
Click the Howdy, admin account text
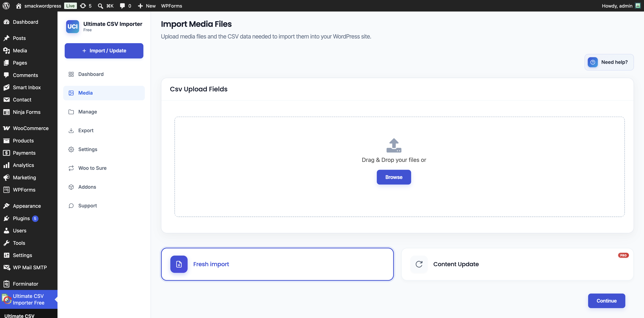(x=617, y=6)
